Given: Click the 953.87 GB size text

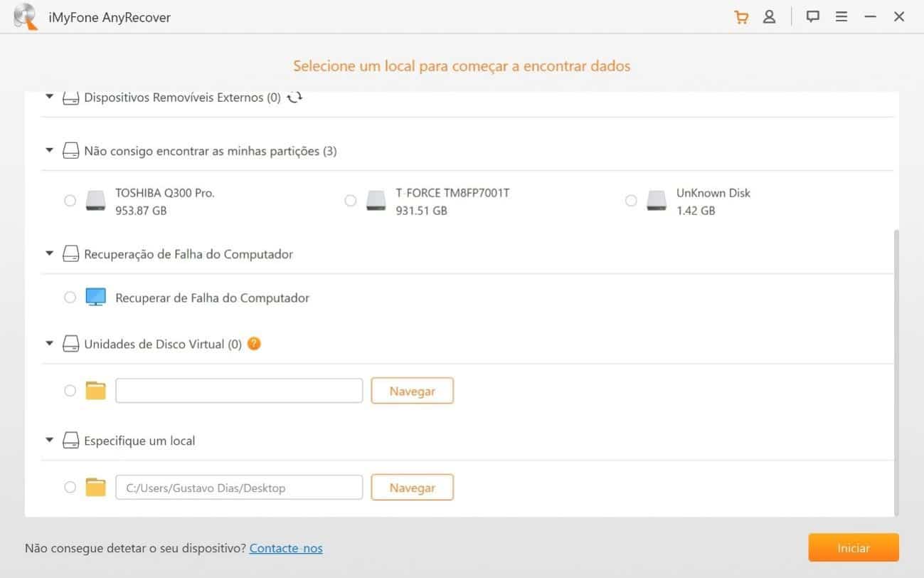Looking at the screenshot, I should [x=141, y=211].
